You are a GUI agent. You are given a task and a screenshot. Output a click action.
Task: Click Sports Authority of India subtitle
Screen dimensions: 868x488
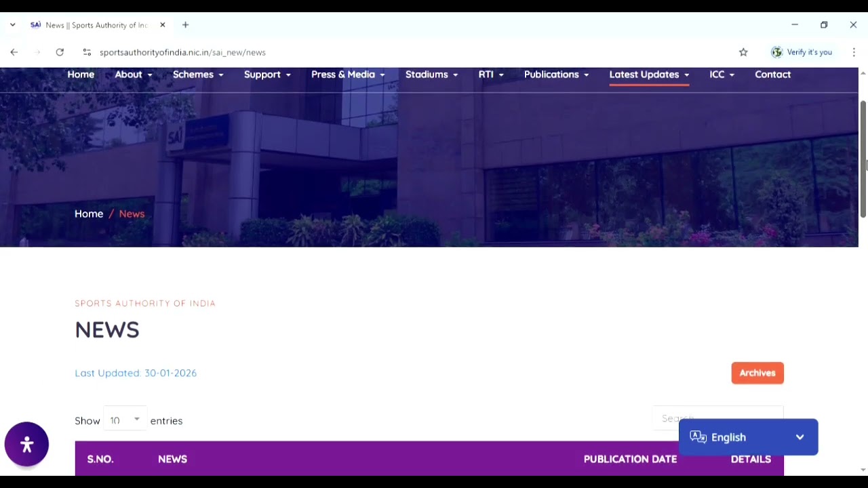pos(145,303)
